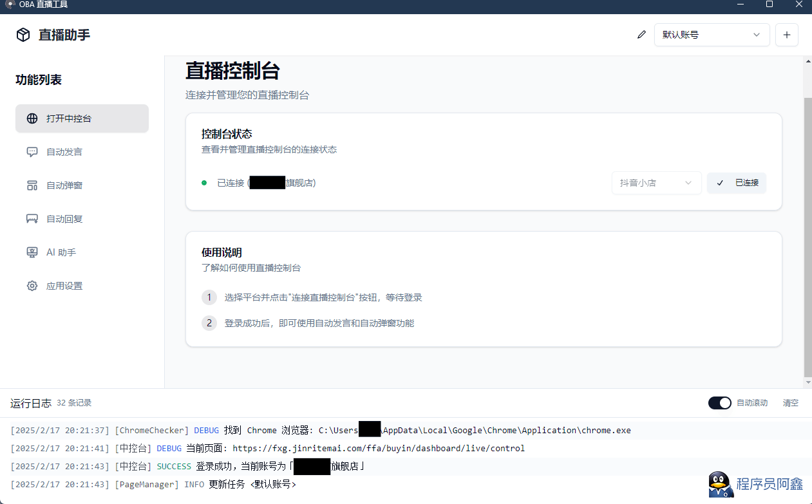This screenshot has height=504, width=812.
Task: Click the 直播助手 app title text
Action: [64, 35]
